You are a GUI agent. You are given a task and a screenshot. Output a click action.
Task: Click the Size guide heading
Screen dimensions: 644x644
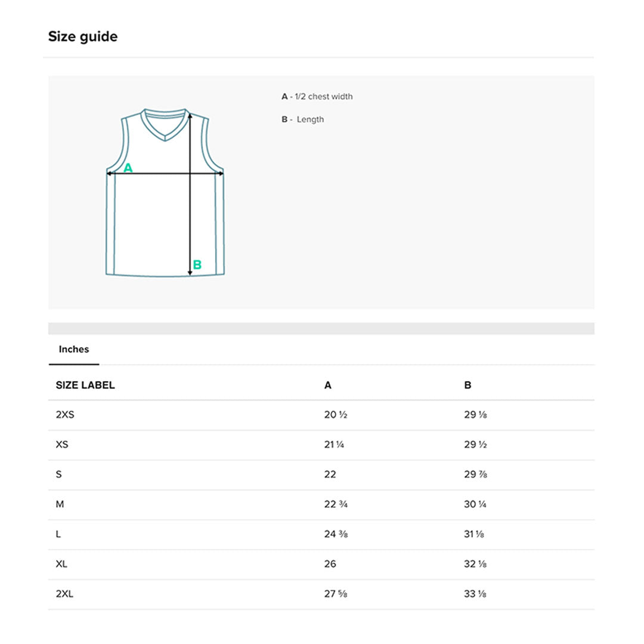click(x=83, y=36)
